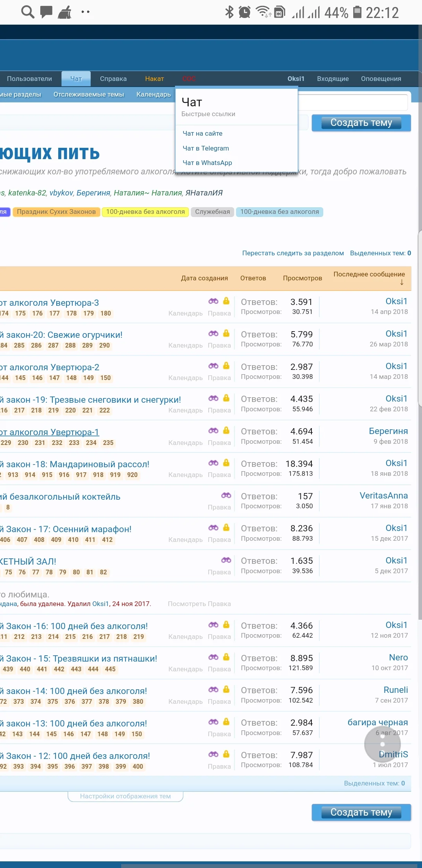Click lock icon on Мандариновый рассол thread
This screenshot has width=422, height=868.
(x=226, y=463)
